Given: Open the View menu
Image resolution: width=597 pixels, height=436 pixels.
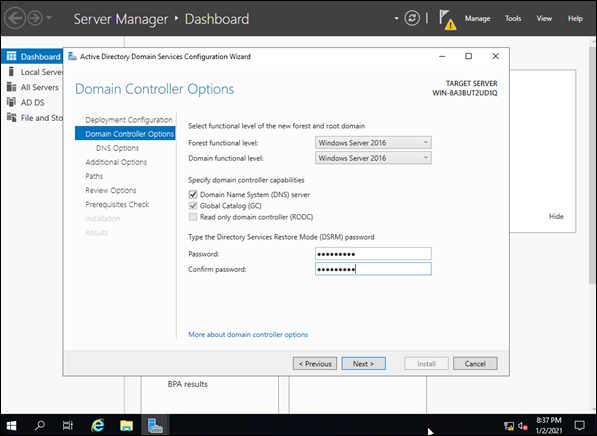Looking at the screenshot, I should click(x=544, y=18).
